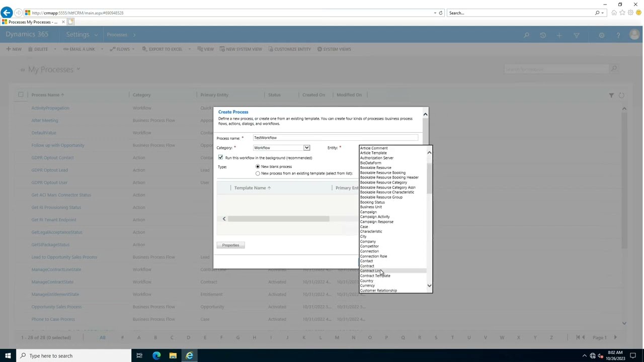Click the Process name input field

click(336, 138)
